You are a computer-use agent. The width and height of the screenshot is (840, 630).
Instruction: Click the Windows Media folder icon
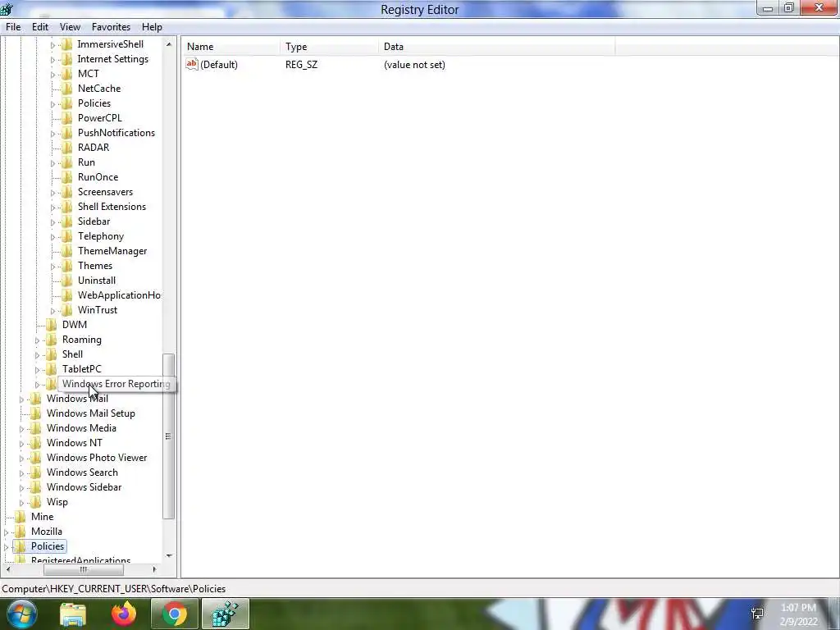(36, 428)
